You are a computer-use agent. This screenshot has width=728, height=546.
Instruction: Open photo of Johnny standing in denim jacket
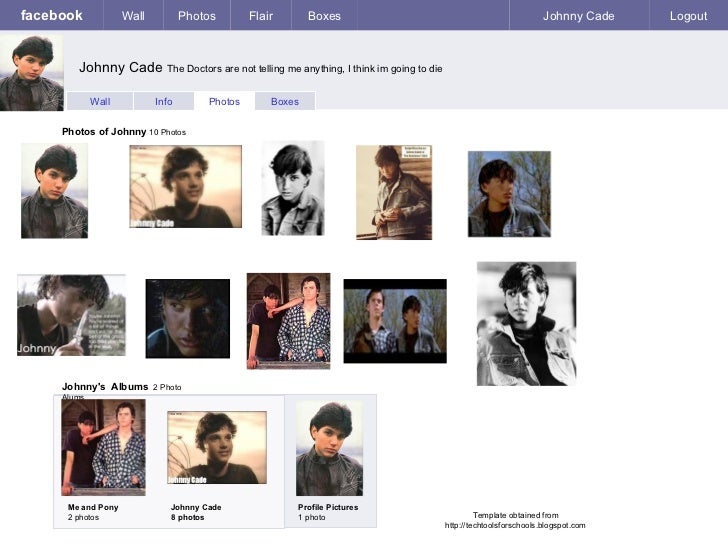point(394,192)
